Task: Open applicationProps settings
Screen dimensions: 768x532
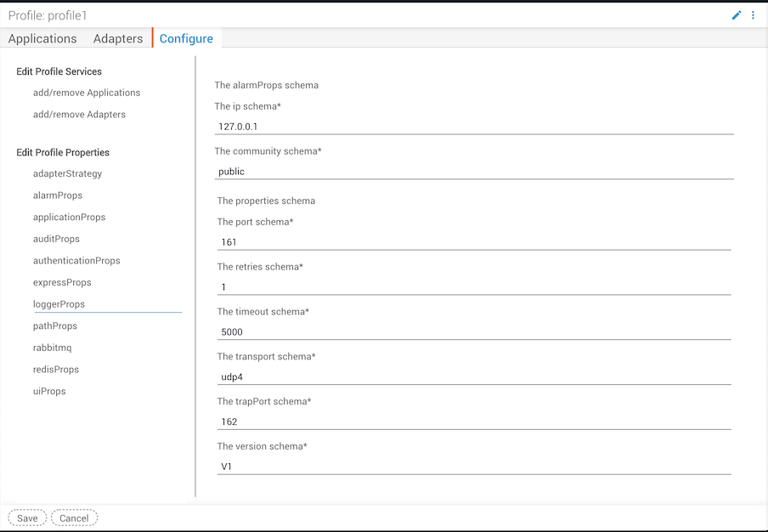Action: (x=69, y=218)
